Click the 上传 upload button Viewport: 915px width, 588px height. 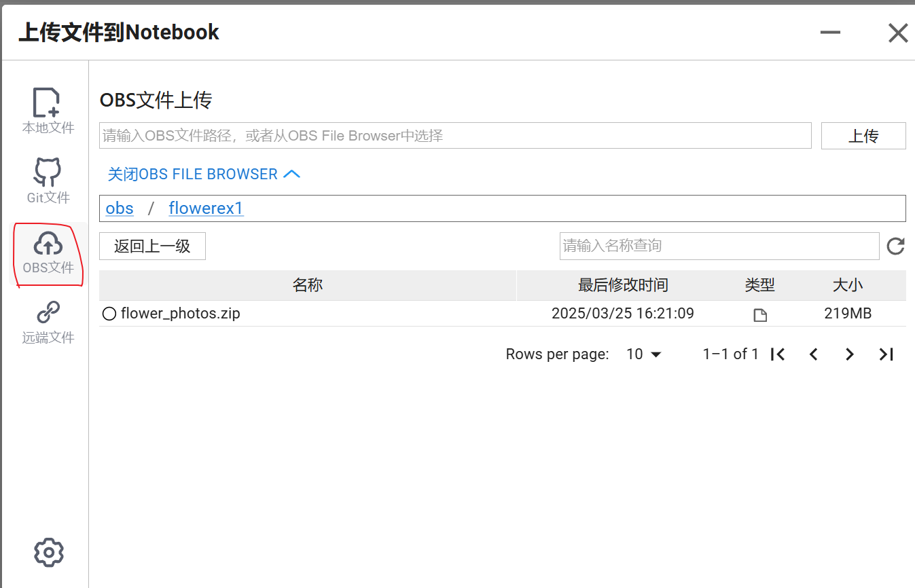pyautogui.click(x=863, y=135)
